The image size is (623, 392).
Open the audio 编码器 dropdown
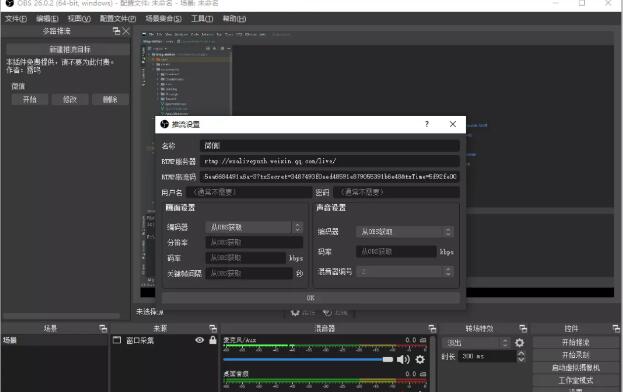(x=404, y=232)
